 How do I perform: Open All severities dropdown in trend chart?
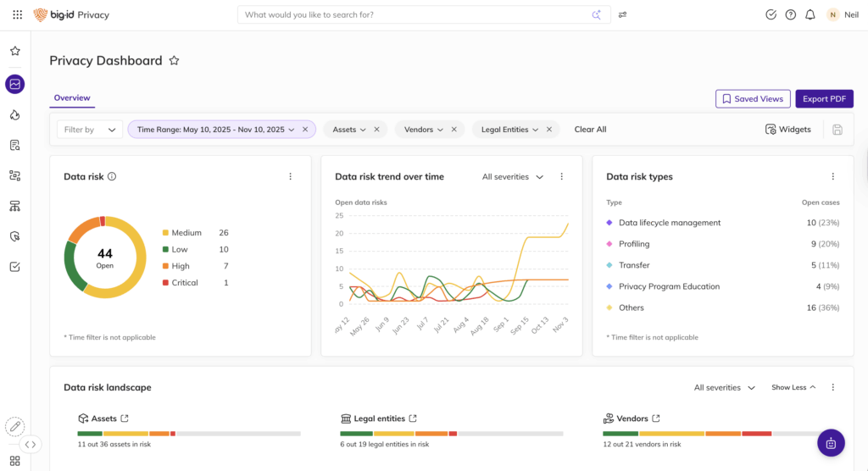[x=512, y=177]
